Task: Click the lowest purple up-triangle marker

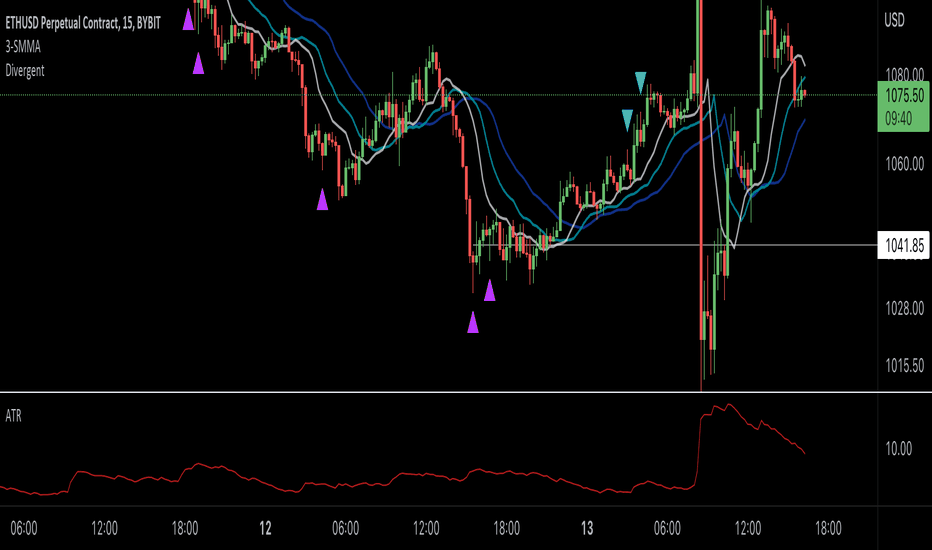Action: (473, 322)
